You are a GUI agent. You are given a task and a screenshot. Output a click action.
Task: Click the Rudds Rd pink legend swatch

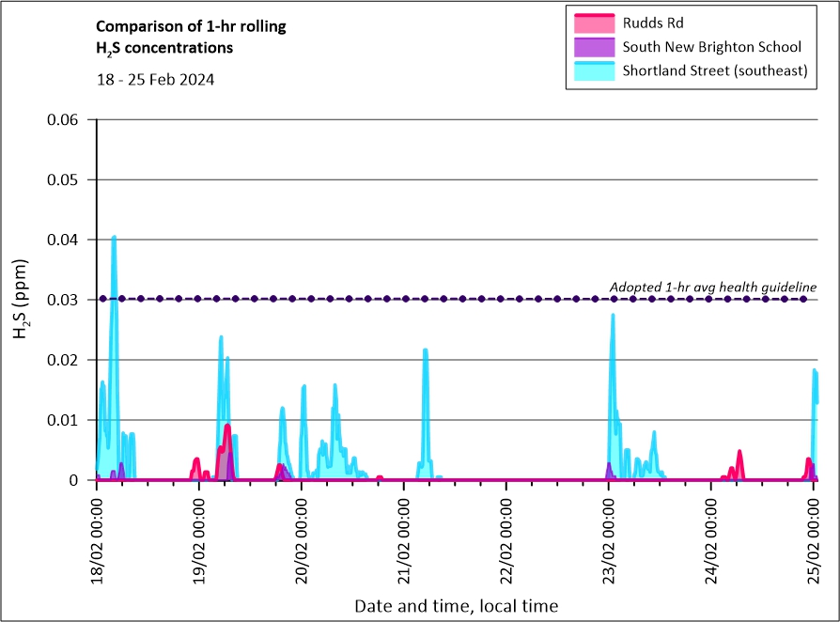coord(591,23)
